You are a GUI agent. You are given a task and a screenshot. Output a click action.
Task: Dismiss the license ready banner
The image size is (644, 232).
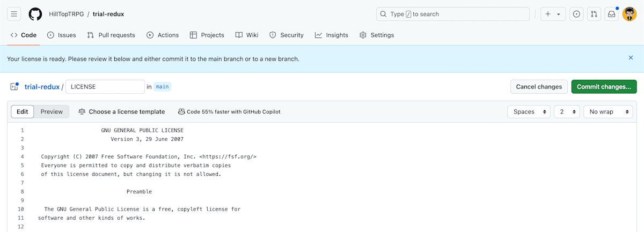pyautogui.click(x=631, y=57)
